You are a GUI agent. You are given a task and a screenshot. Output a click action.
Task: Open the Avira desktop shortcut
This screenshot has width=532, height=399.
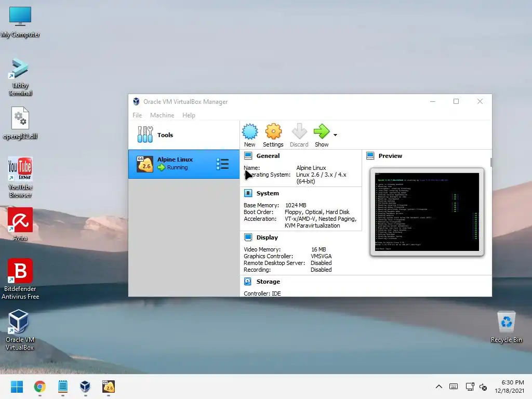click(20, 224)
